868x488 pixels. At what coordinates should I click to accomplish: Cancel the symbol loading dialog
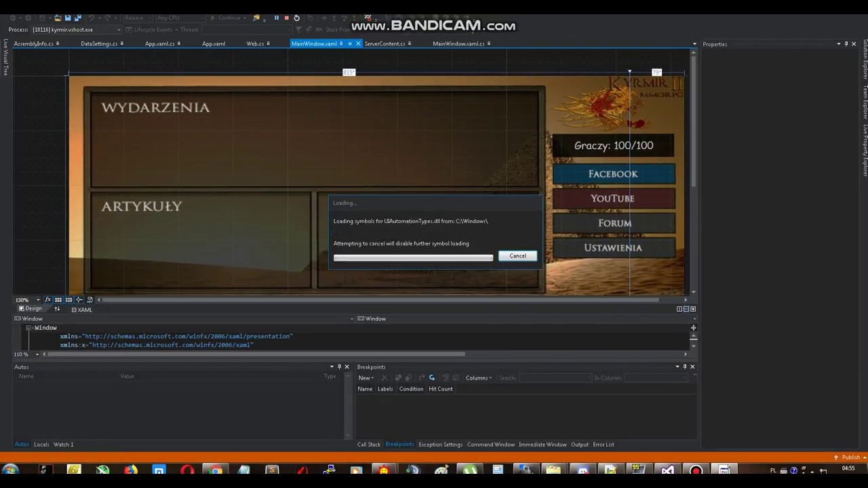click(x=517, y=256)
